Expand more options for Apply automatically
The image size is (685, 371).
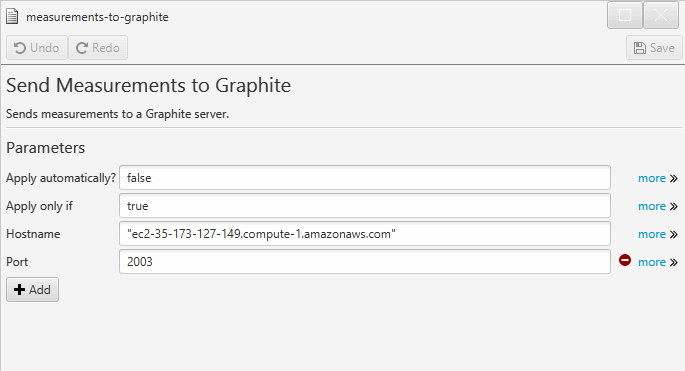652,178
